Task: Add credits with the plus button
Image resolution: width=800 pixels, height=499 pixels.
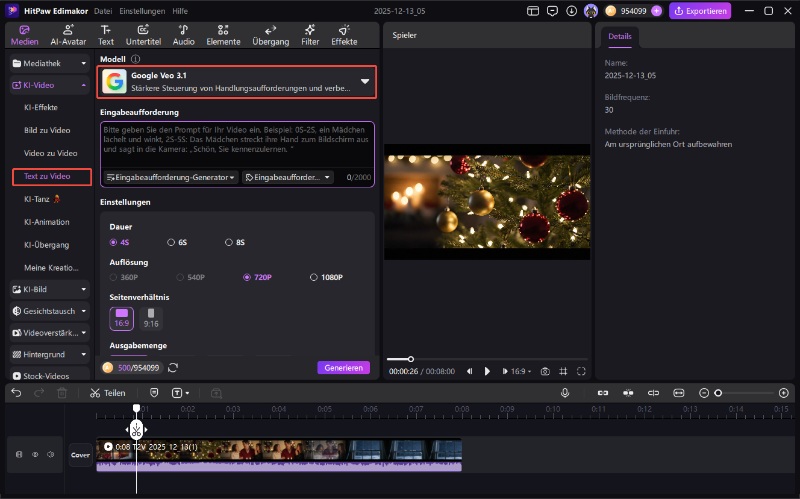Action: point(656,11)
